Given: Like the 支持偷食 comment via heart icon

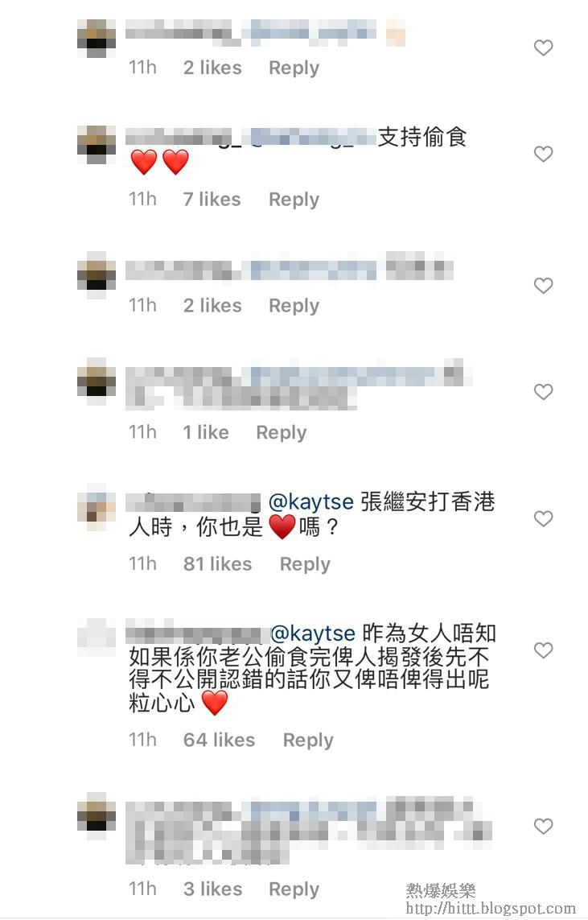Looking at the screenshot, I should tap(544, 154).
